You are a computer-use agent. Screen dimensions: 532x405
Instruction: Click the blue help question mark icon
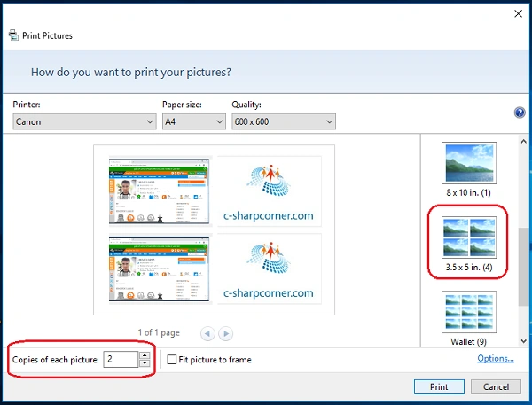(x=520, y=113)
